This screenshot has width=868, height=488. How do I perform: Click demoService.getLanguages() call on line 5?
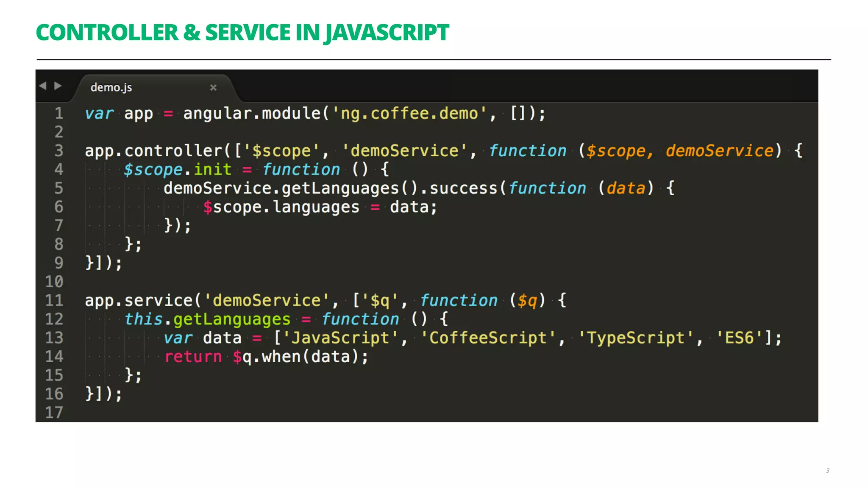[x=291, y=188]
